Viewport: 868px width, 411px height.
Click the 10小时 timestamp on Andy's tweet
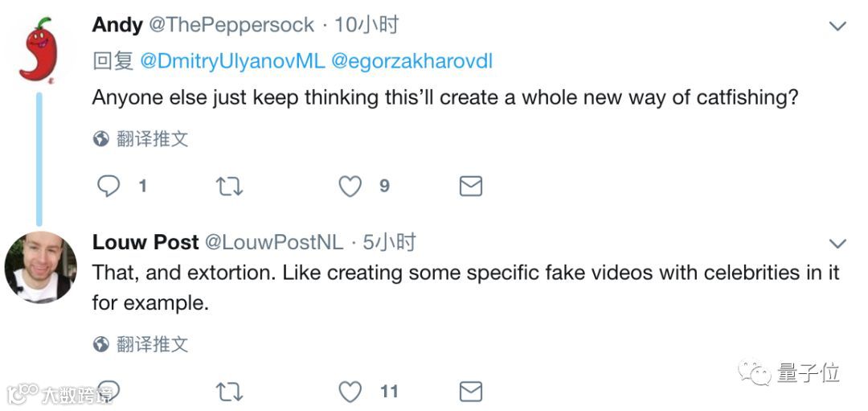click(366, 25)
